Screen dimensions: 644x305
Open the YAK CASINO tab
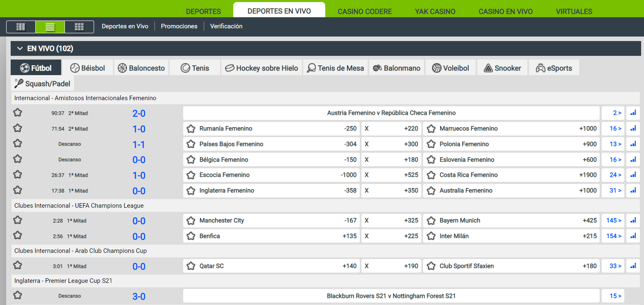point(435,11)
